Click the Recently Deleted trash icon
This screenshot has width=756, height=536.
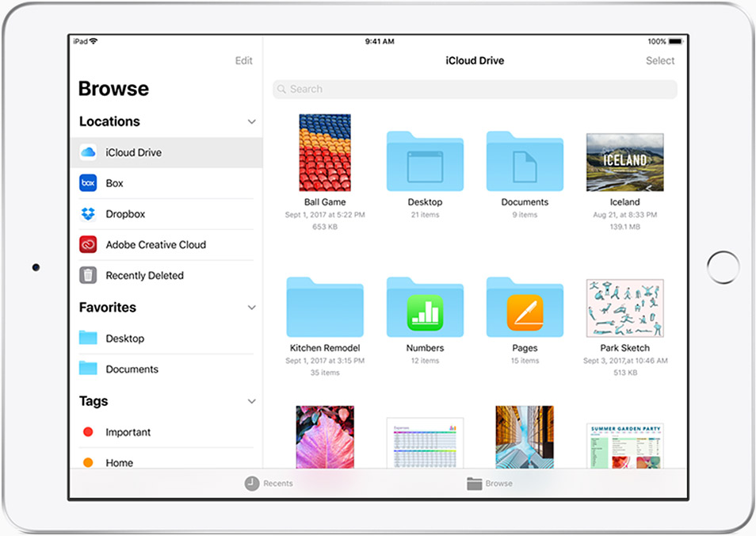tap(88, 275)
